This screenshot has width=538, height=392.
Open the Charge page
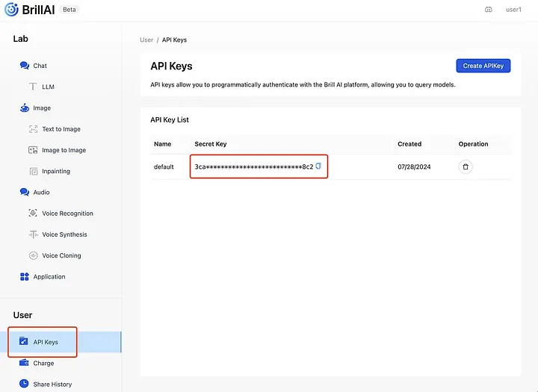[x=43, y=363]
